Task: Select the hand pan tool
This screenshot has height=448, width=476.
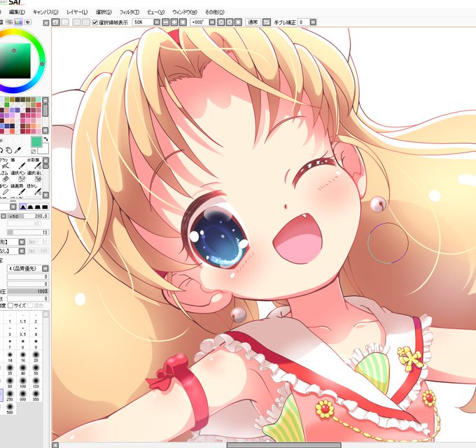Action: (9, 150)
